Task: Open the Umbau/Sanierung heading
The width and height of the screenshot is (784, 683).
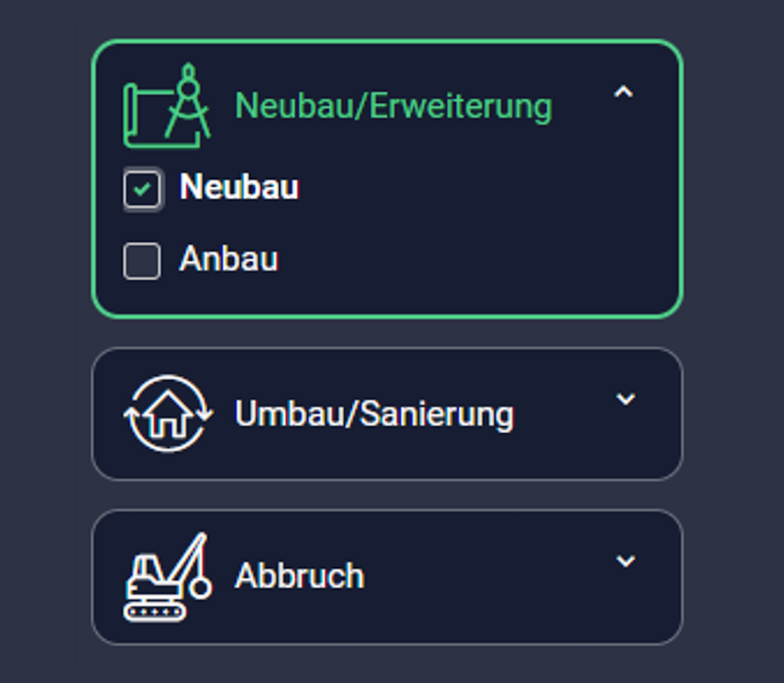Action: point(374,415)
